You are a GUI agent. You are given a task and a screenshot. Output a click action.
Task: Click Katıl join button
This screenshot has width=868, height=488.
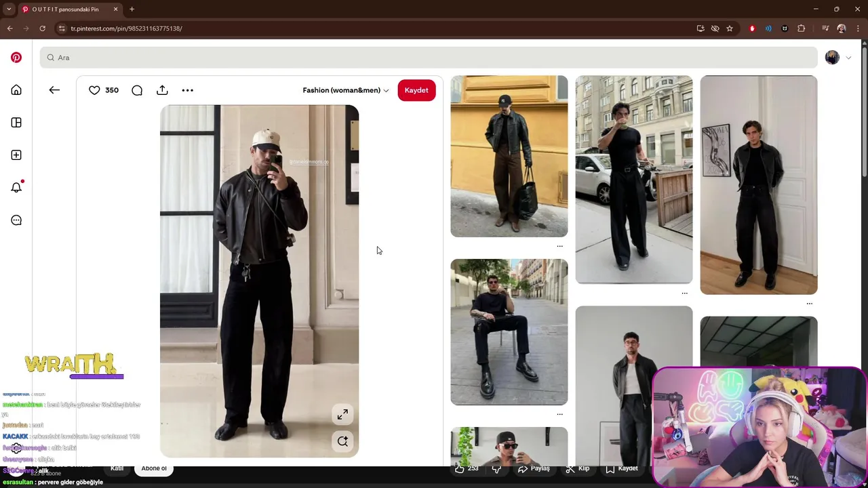117,468
